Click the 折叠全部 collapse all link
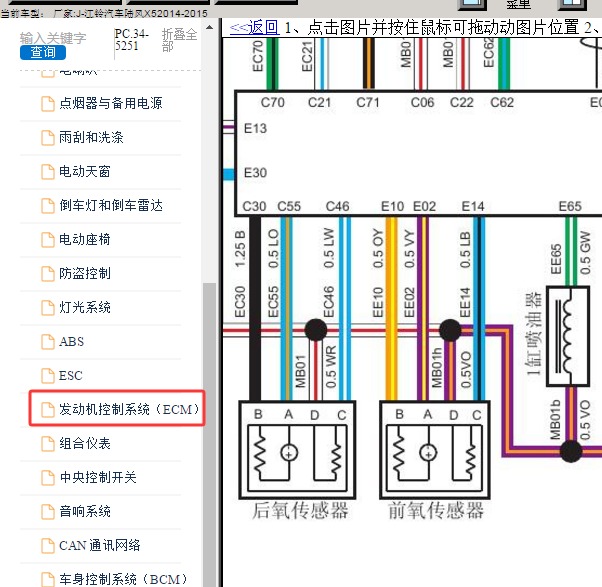This screenshot has height=587, width=602. [179, 40]
